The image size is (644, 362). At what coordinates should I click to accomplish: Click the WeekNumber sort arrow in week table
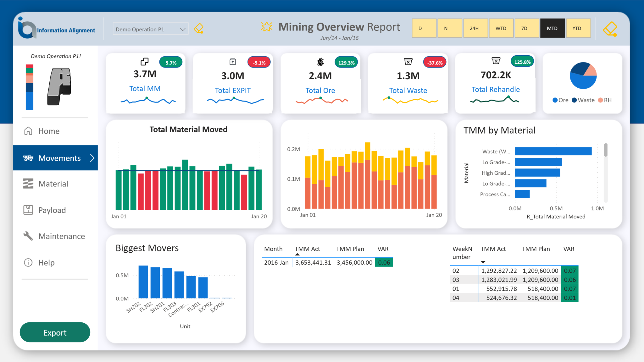[x=483, y=262]
